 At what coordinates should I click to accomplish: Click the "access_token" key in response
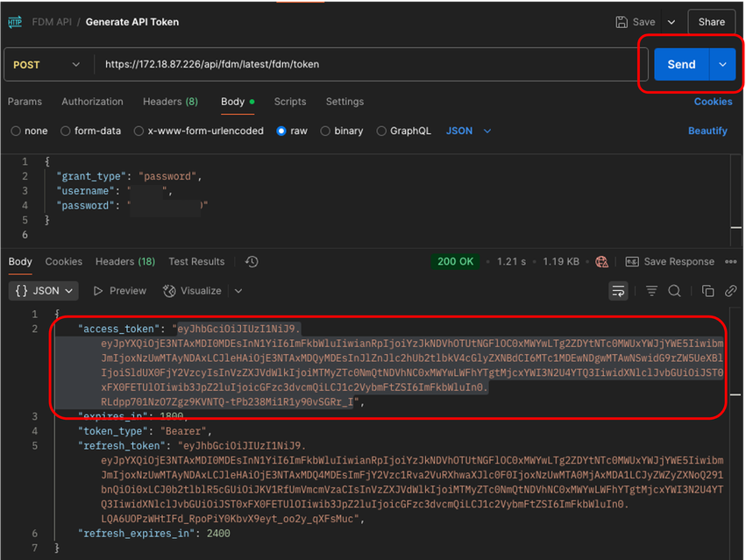pyautogui.click(x=119, y=330)
